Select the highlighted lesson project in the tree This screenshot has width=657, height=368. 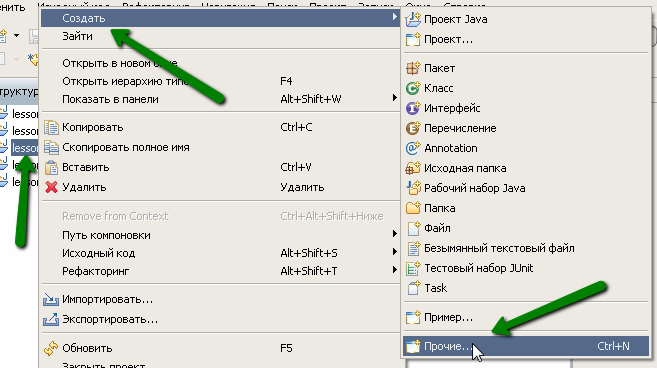tap(25, 148)
